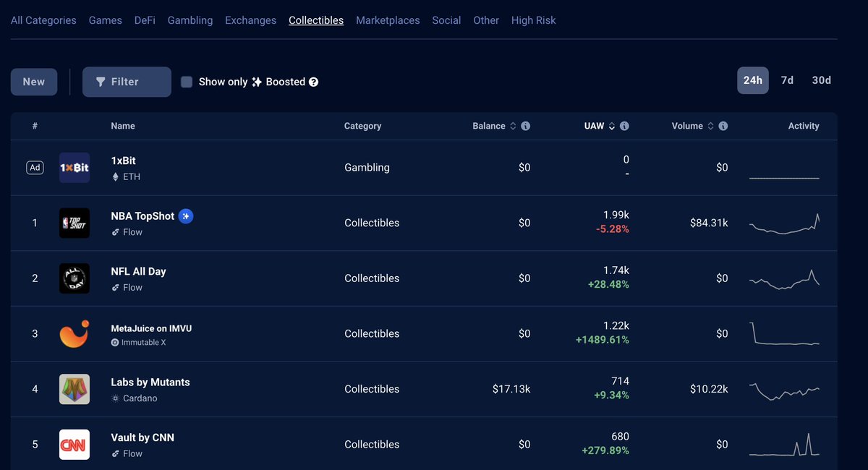
Task: Click the Labs by Mutants activity sparkline
Action: click(785, 390)
